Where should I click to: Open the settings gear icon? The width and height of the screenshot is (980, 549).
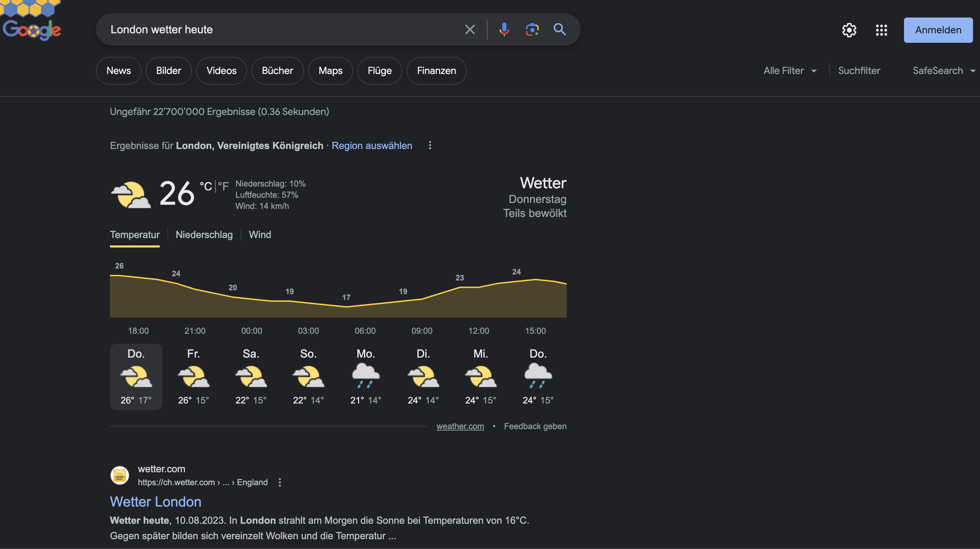coord(849,30)
